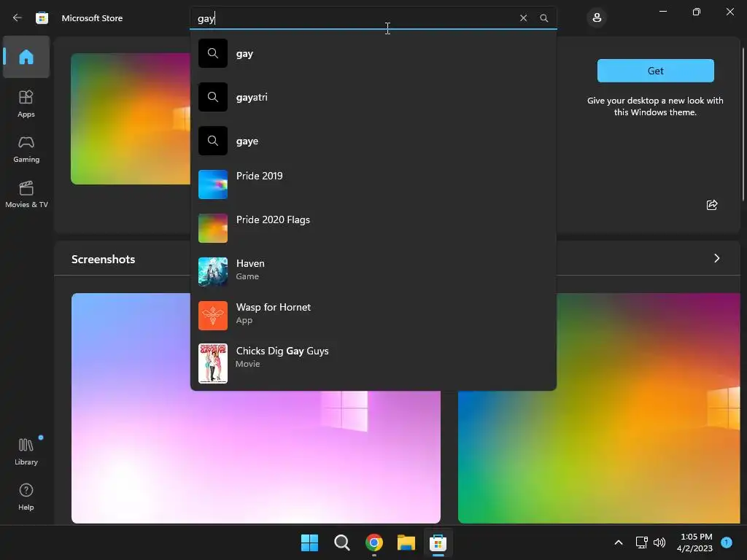Image resolution: width=747 pixels, height=560 pixels.
Task: Open the volume tray icon
Action: [x=659, y=542]
